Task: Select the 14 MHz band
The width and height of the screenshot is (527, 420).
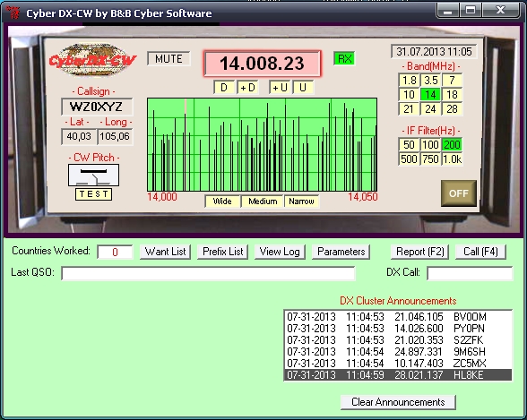Action: coord(430,95)
